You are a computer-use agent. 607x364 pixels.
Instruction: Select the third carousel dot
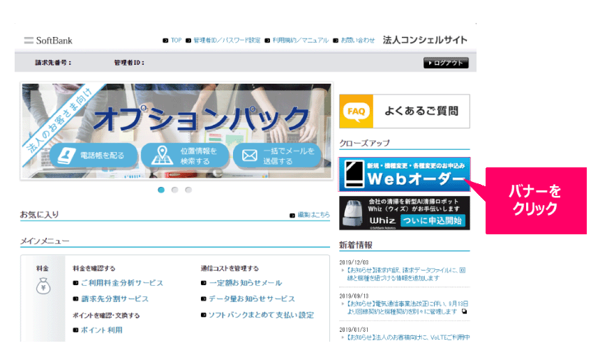pyautogui.click(x=188, y=190)
